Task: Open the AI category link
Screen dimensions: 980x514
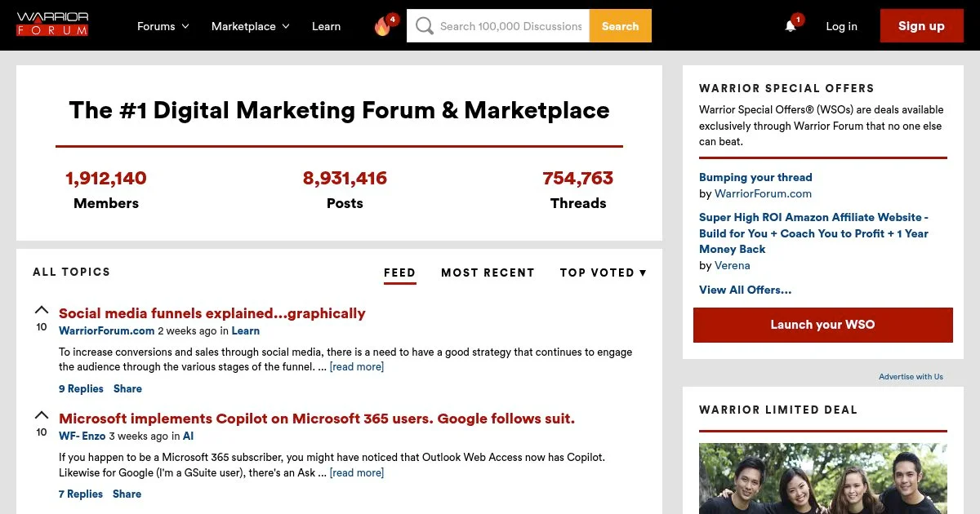Action: [x=188, y=436]
